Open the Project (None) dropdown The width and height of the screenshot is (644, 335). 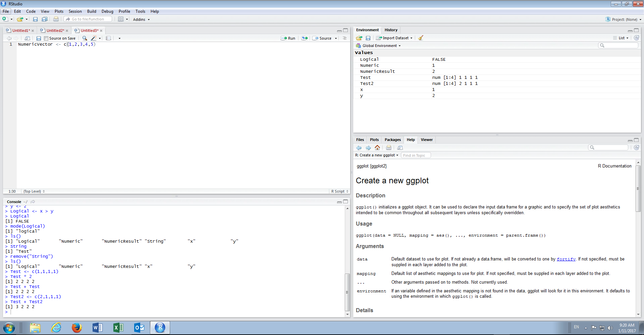pyautogui.click(x=624, y=19)
